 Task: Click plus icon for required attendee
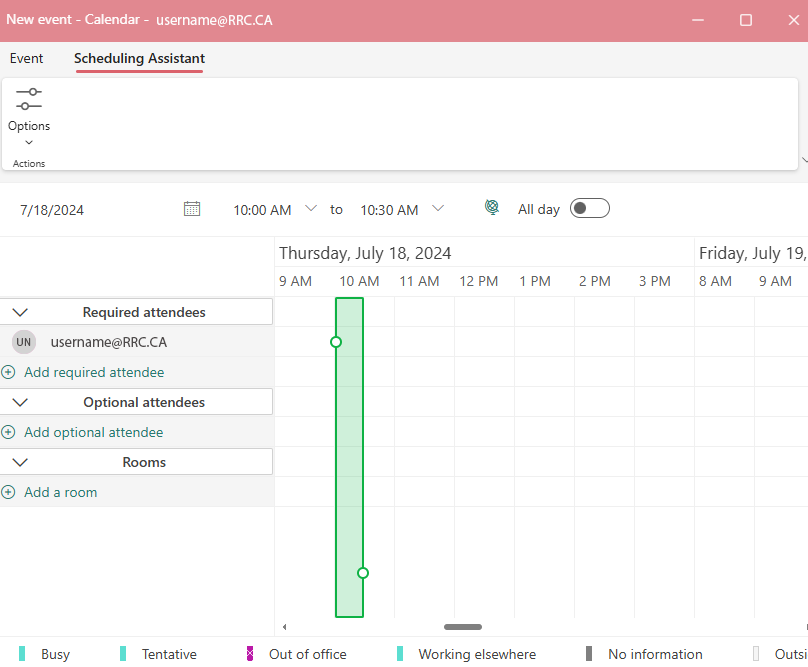click(9, 372)
